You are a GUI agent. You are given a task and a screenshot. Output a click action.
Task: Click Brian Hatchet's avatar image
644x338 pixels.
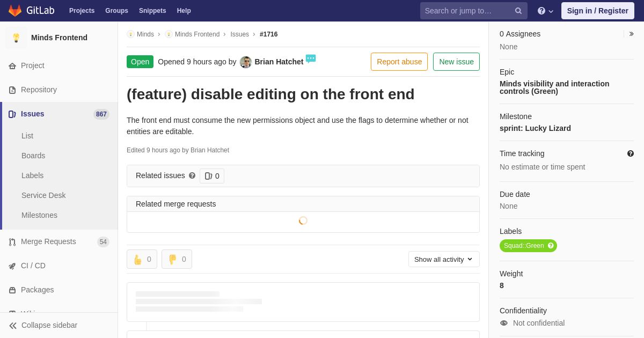(x=246, y=62)
